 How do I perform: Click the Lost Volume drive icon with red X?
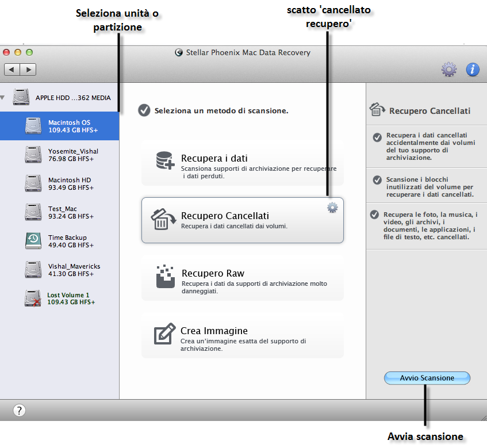point(33,298)
